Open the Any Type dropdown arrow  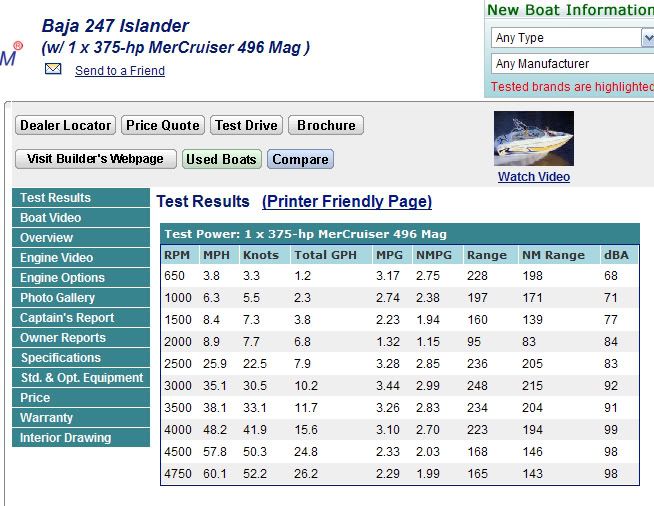(x=647, y=38)
